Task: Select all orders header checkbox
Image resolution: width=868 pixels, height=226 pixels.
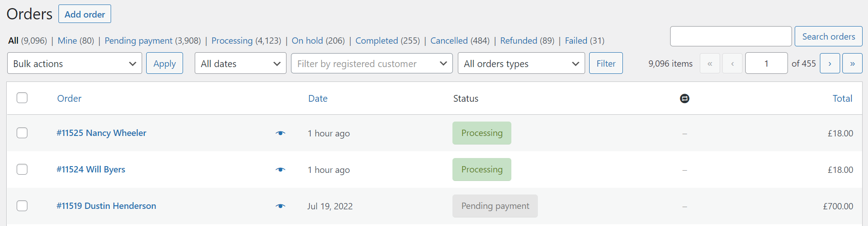Action: click(22, 98)
